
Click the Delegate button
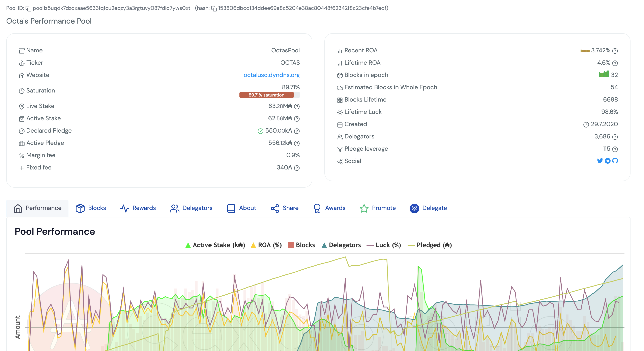pos(428,208)
